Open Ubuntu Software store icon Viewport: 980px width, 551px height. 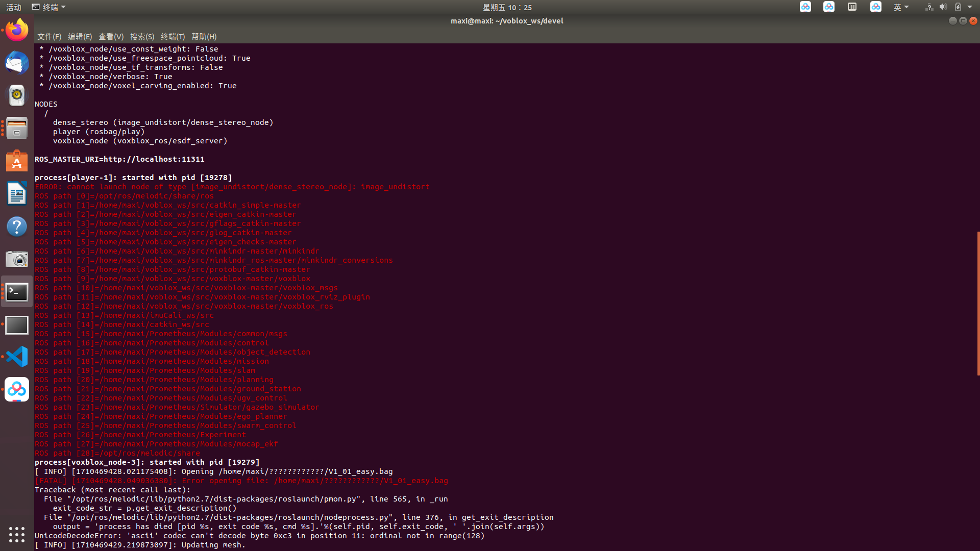tap(17, 161)
